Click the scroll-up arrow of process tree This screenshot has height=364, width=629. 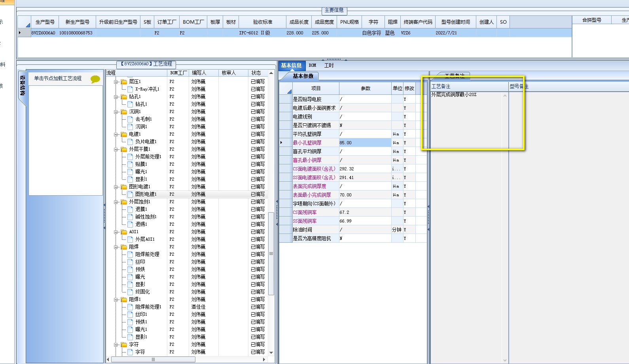pos(271,73)
